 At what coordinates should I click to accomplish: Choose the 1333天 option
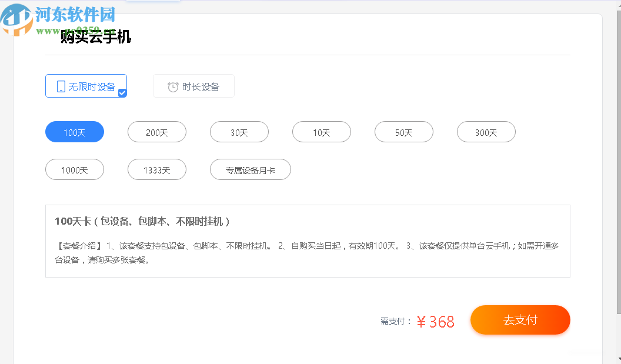point(156,169)
